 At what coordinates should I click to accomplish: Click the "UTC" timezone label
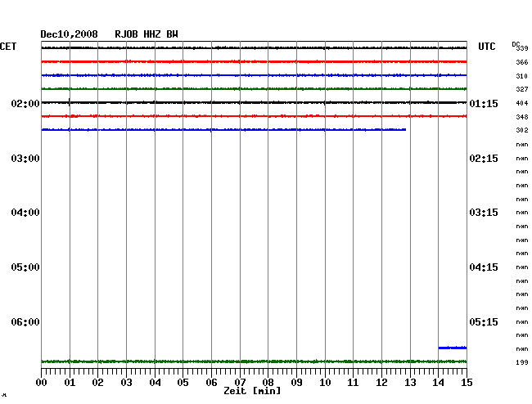(x=486, y=47)
